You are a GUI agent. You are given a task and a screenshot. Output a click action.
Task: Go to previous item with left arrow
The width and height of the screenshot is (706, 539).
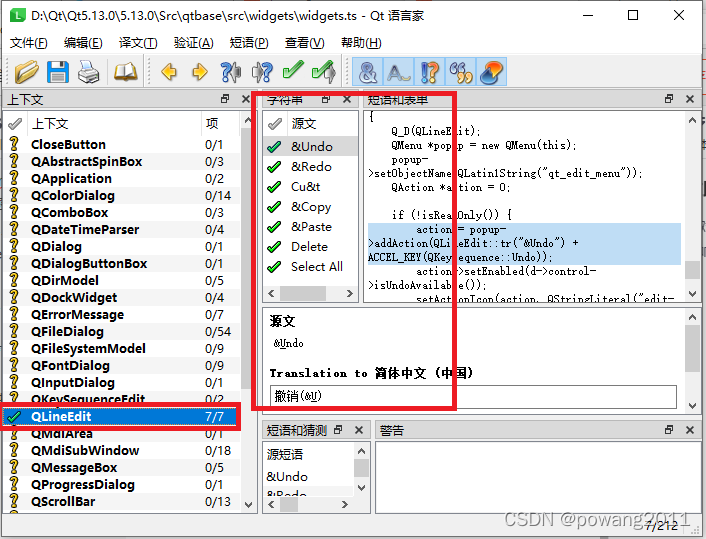point(169,72)
